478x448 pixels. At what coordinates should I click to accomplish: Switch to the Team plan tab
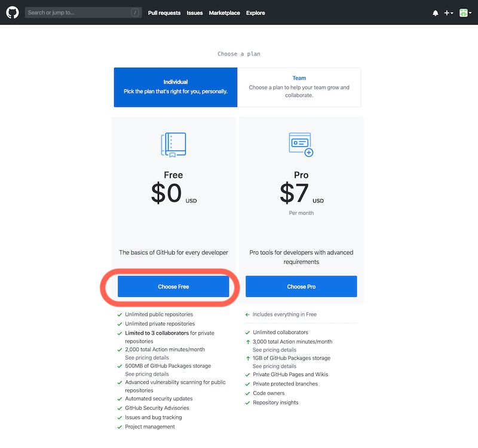(x=299, y=87)
